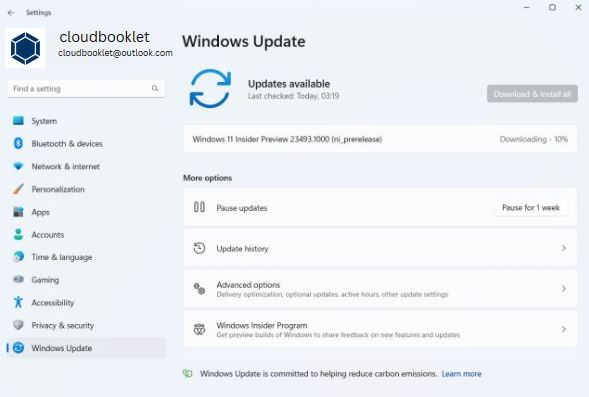The image size is (589, 397).
Task: Click the Accessibility label in sidebar
Action: 53,303
